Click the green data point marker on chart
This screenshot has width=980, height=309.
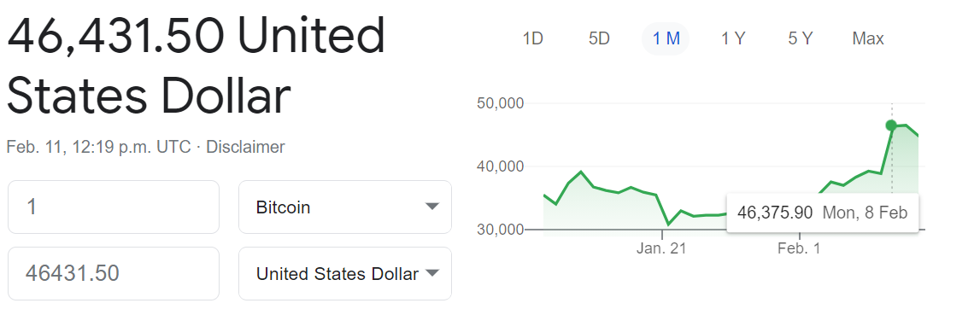891,125
